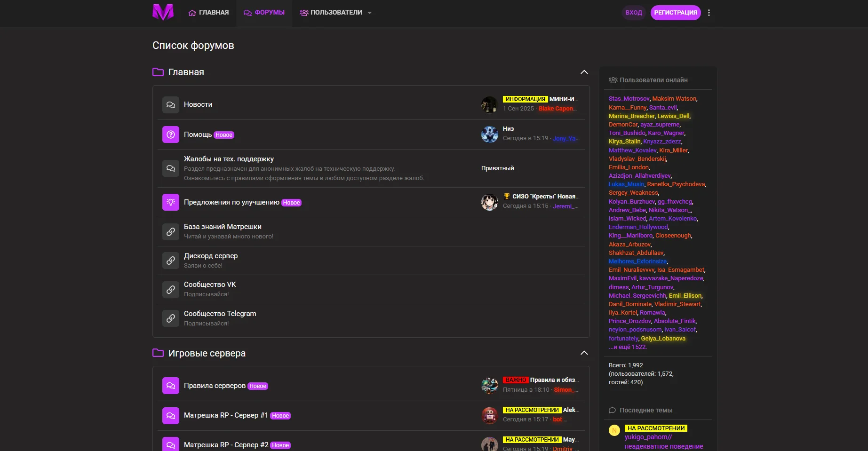The width and height of the screenshot is (868, 451).
Task: Click the Правила серверов forum icon
Action: (x=171, y=386)
